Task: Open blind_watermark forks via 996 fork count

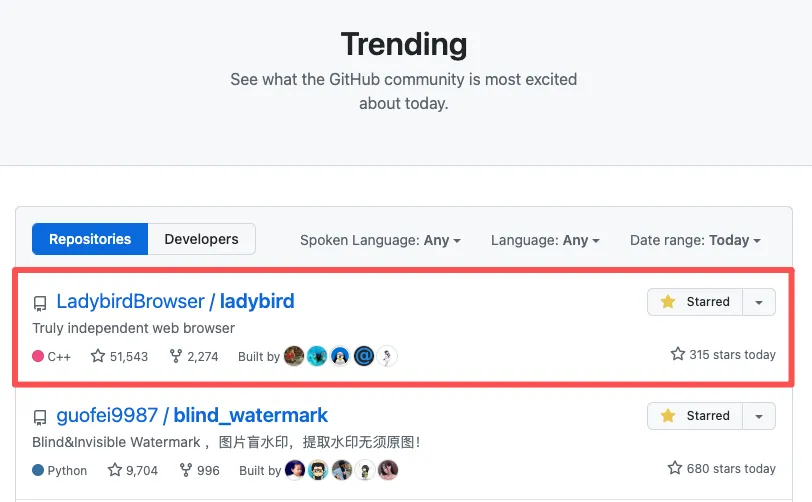Action: (x=200, y=470)
